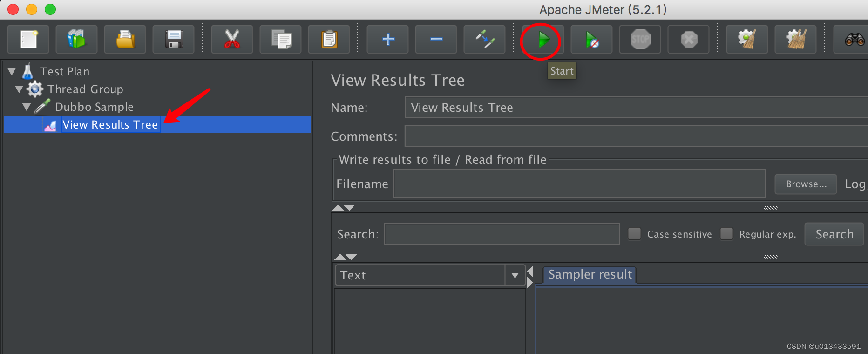Viewport: 868px width, 354px height.
Task: Collapse the Dubbo Sample tree arrow
Action: pos(27,107)
